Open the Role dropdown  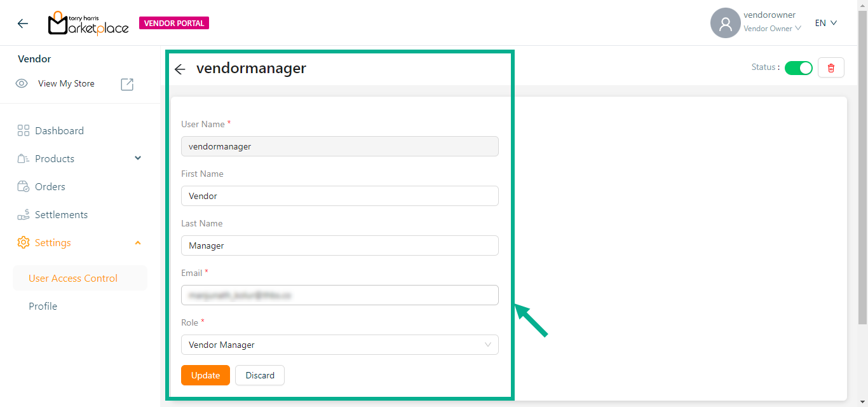point(339,345)
